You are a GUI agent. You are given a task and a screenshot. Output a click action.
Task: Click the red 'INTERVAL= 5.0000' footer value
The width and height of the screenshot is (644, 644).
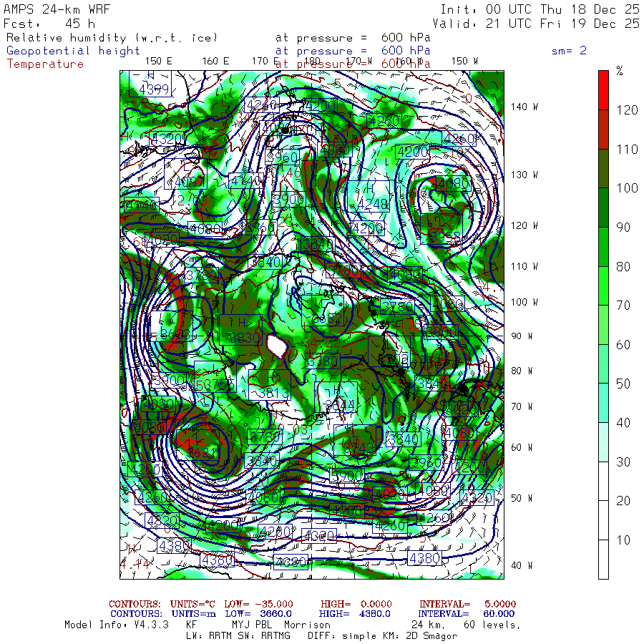[x=467, y=604]
